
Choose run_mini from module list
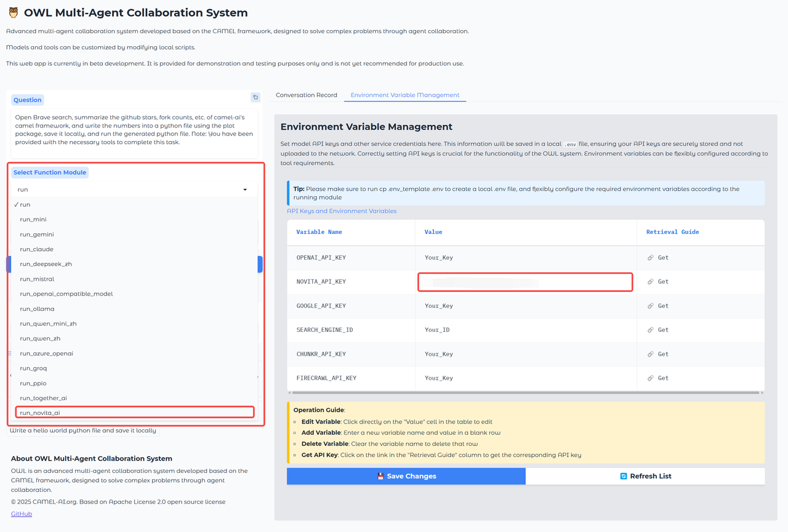click(134, 219)
